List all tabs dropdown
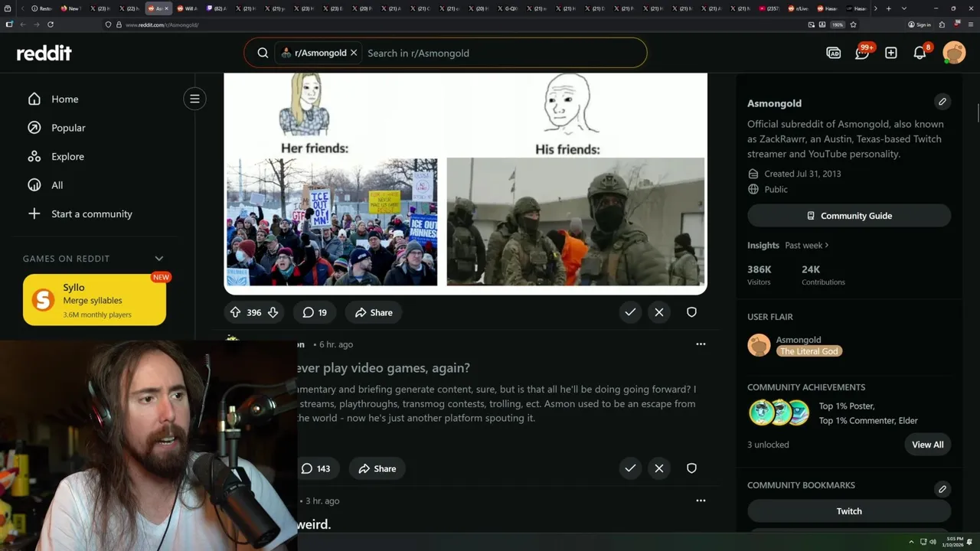This screenshot has height=551, width=980. tap(904, 8)
